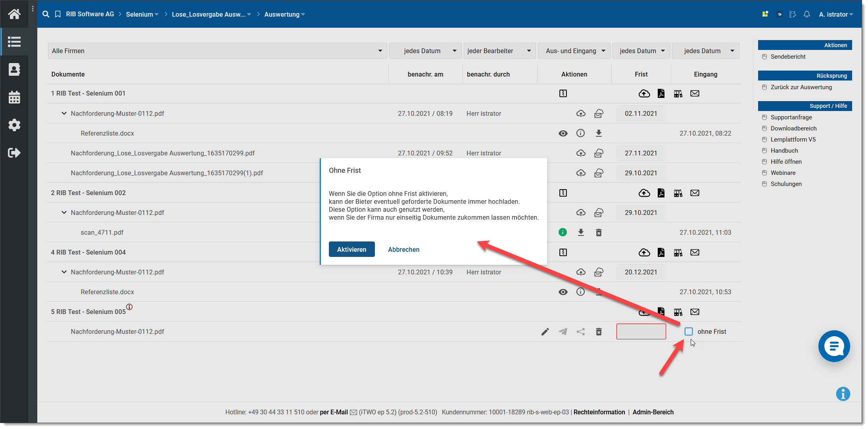868x429 pixels.
Task: View Referenzliste.docx under Selenium 004 via eye
Action: tap(563, 292)
